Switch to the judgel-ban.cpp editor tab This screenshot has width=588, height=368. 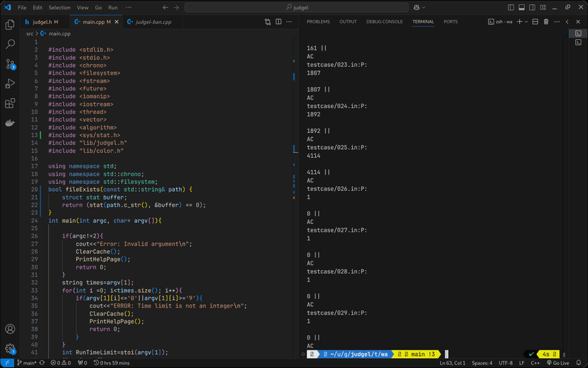tap(152, 22)
